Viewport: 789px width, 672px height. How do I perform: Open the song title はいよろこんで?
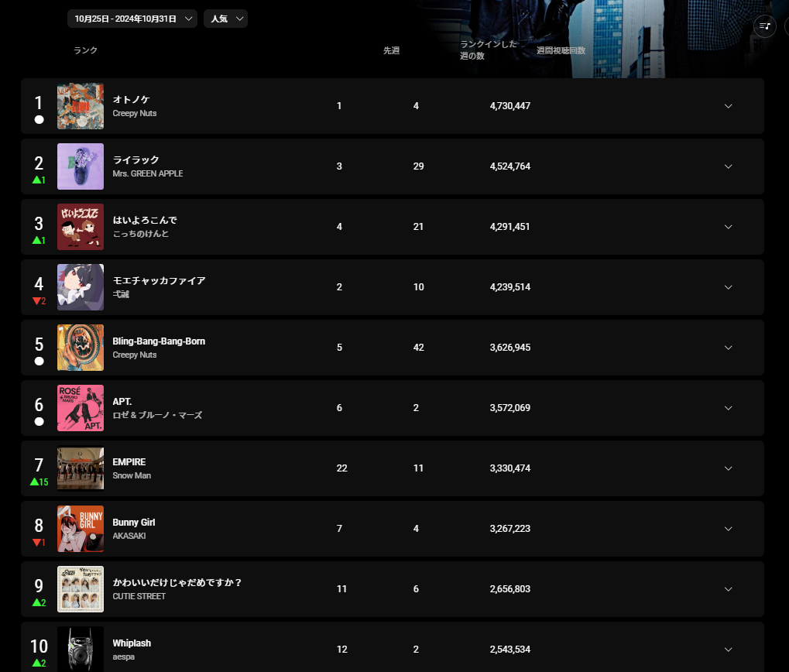pyautogui.click(x=145, y=221)
